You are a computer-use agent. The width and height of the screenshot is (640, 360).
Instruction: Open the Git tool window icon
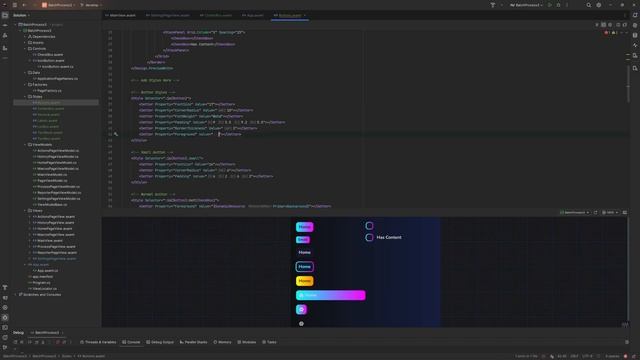5,347
